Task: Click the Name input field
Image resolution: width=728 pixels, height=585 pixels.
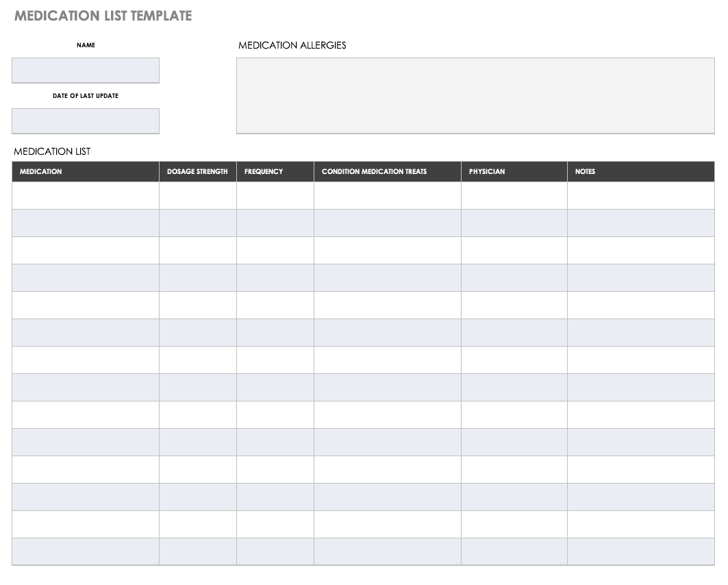Action: [85, 70]
